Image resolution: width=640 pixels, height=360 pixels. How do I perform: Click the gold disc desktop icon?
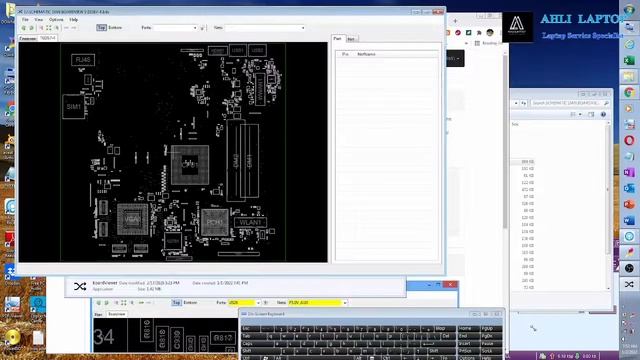[x=12, y=337]
